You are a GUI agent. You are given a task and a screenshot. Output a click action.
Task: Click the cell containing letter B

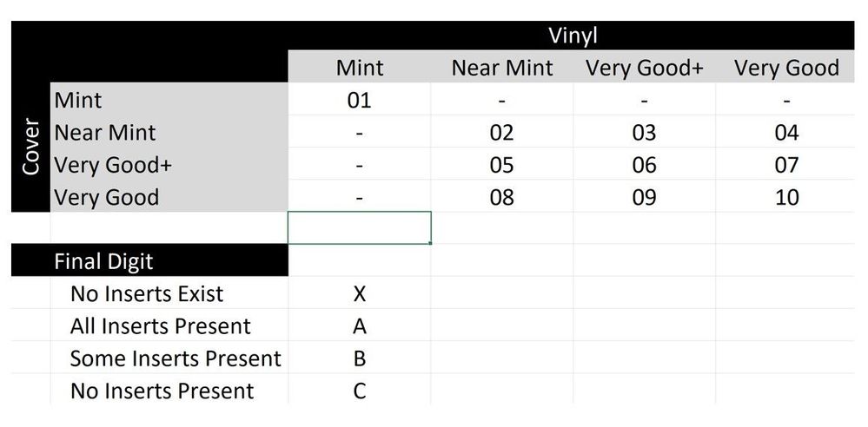(359, 358)
